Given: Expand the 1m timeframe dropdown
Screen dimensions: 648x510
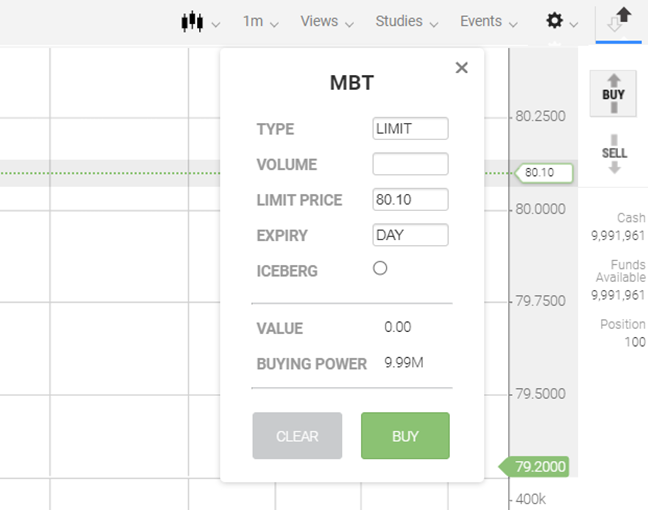Looking at the screenshot, I should tap(260, 22).
